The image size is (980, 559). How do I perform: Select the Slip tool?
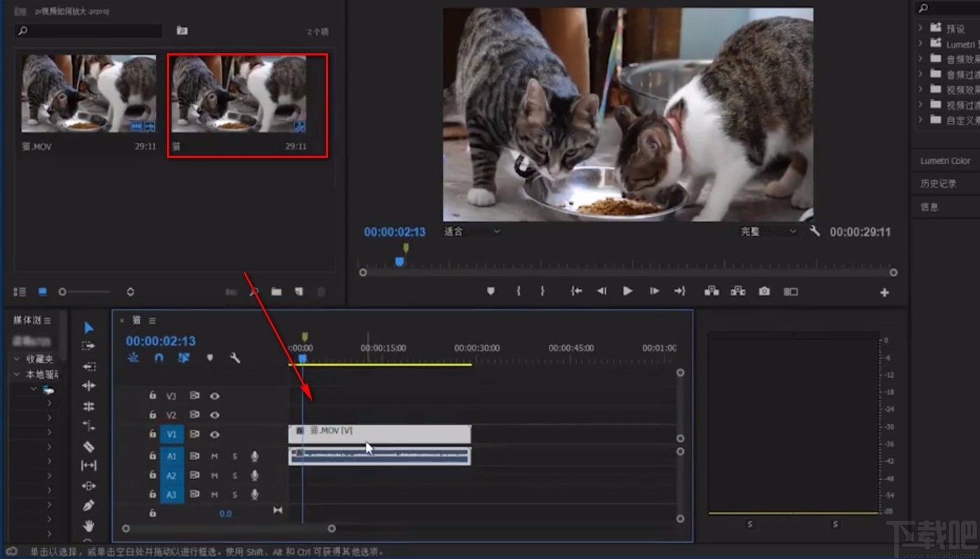[x=89, y=466]
